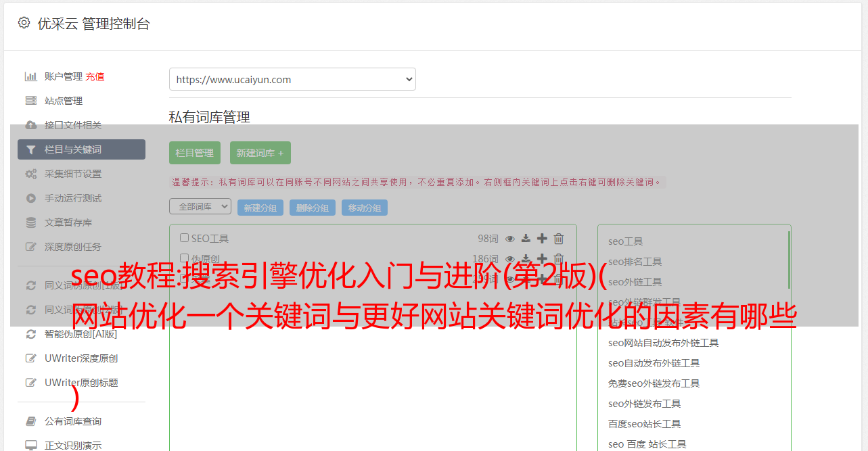The height and width of the screenshot is (451, 868).
Task: Select keyword 百度seo站长工具
Action: click(645, 424)
